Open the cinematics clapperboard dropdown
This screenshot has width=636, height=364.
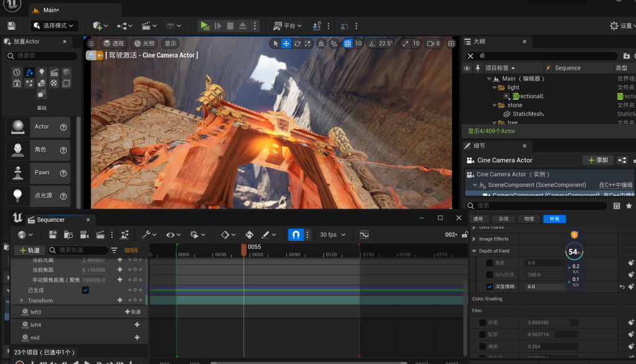click(149, 26)
